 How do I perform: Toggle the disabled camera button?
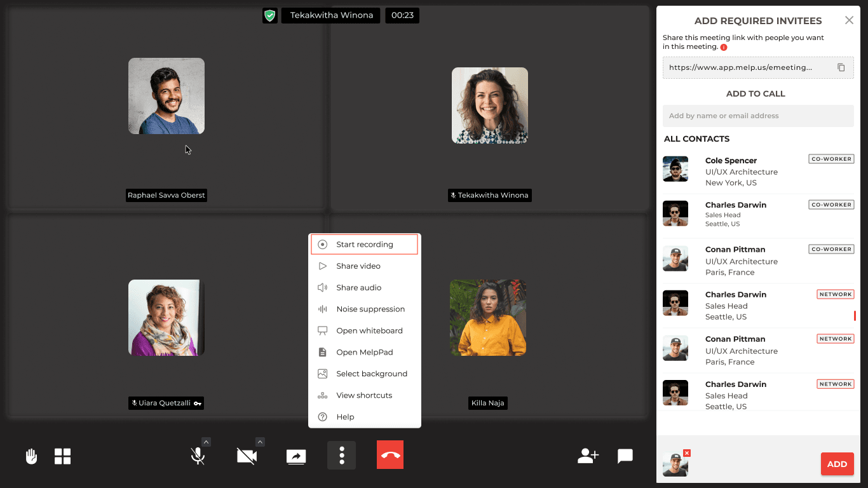[x=247, y=456]
